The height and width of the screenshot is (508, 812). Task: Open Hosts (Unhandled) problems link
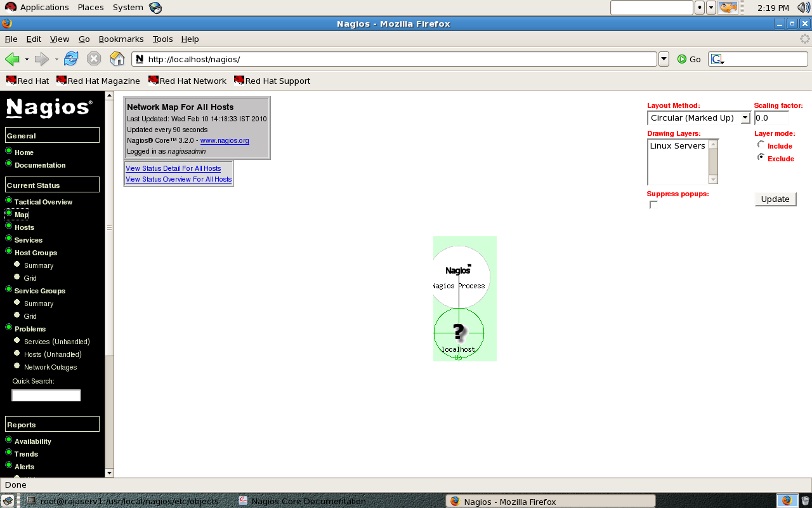pos(53,354)
